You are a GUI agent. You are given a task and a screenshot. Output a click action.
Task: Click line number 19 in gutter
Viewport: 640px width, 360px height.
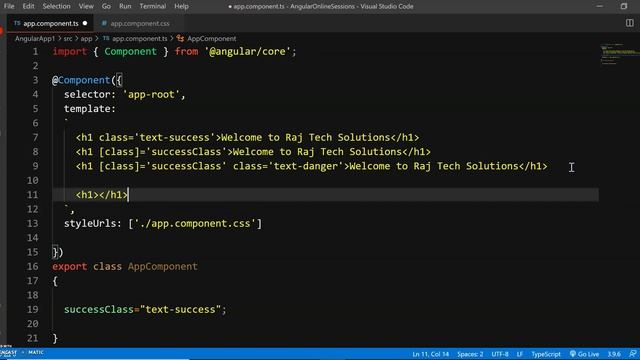(32, 309)
